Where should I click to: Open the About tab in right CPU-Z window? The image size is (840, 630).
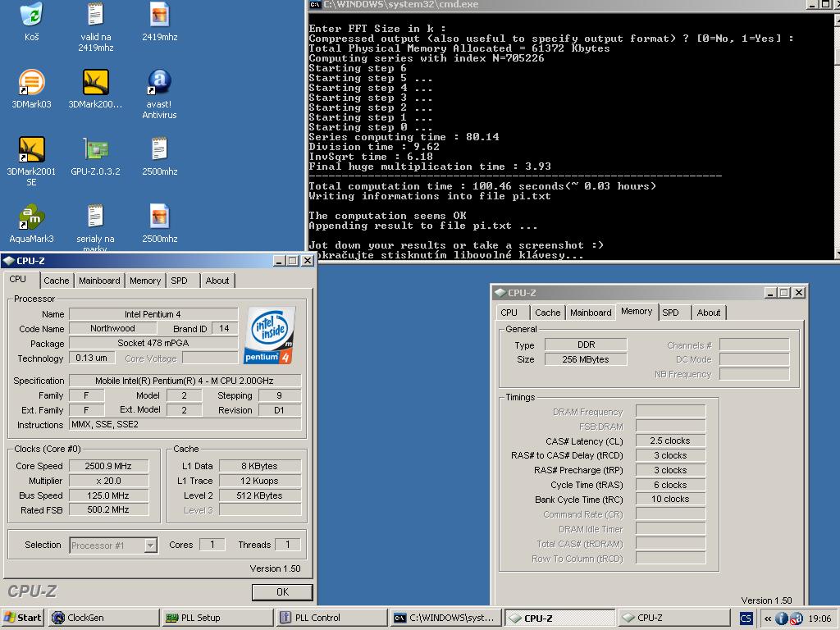[708, 313]
